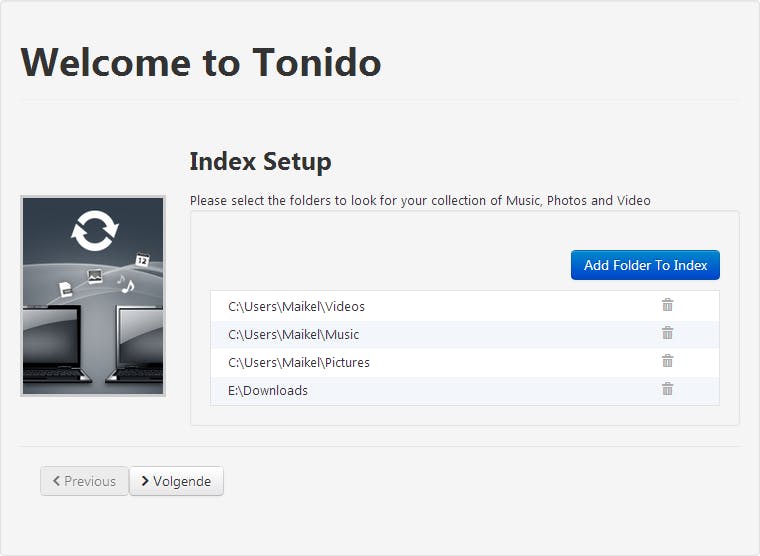Viewport: 760px width, 556px height.
Task: Click the folder selection instruction text
Action: pos(420,200)
